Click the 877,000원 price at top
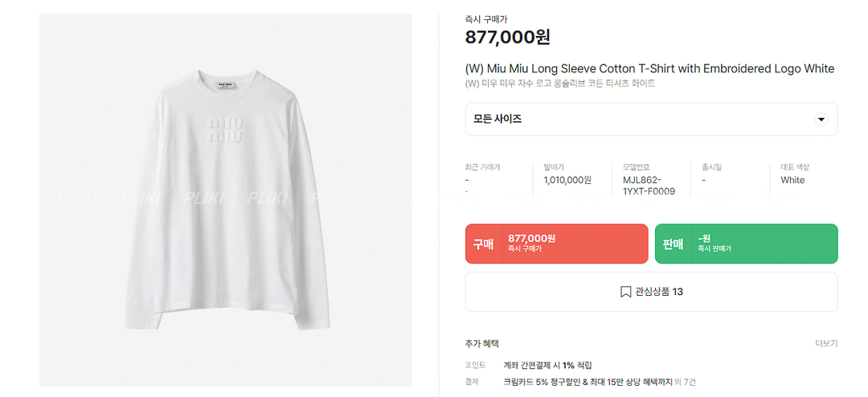The image size is (868, 397). 507,37
